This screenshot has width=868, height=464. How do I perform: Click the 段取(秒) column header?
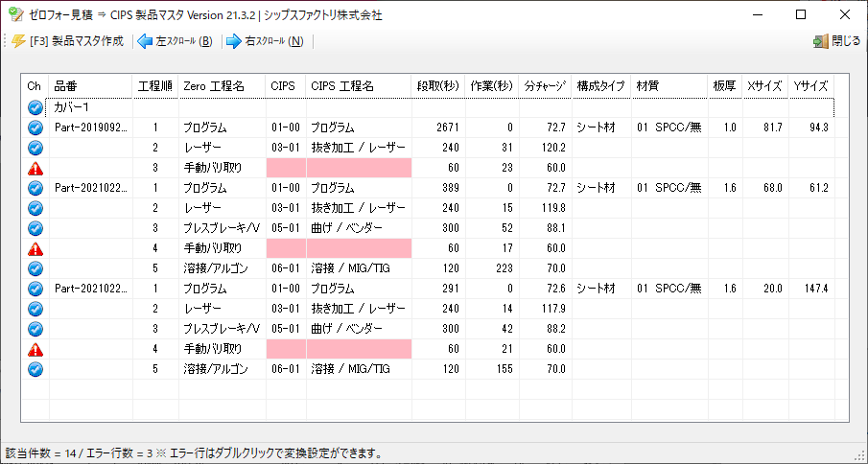pos(438,86)
